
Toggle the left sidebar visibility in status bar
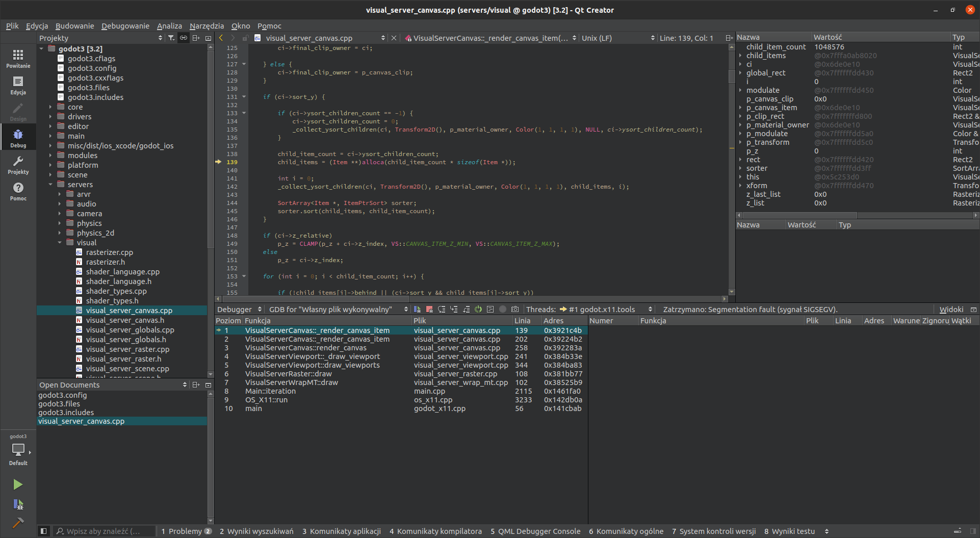[x=44, y=531]
